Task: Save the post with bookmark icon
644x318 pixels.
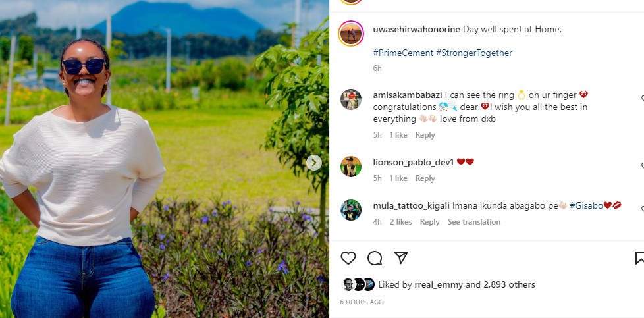Action: (639, 258)
